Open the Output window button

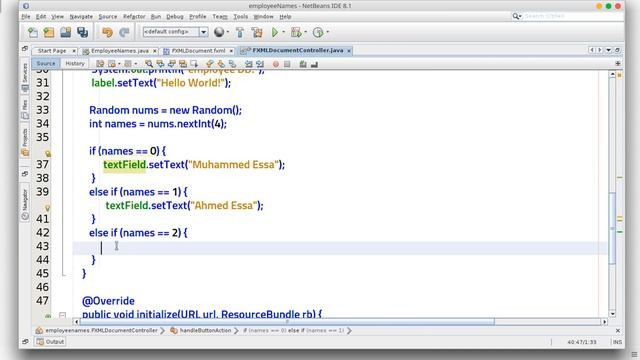(x=51, y=342)
